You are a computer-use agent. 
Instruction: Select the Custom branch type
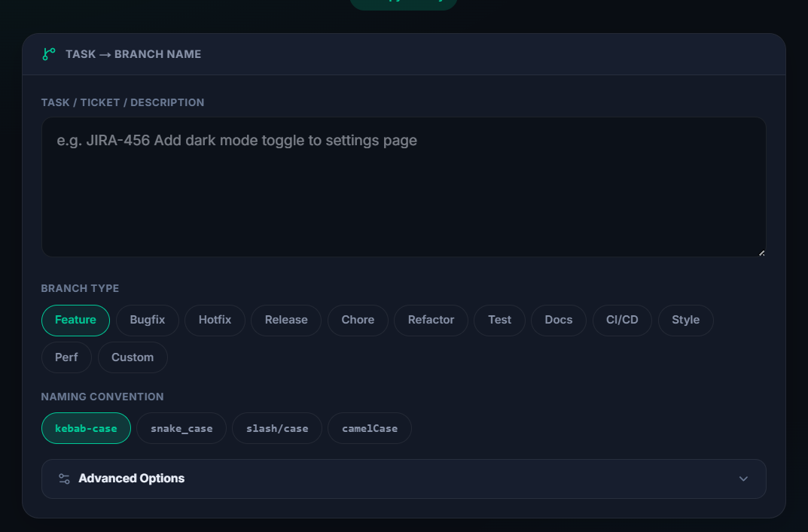[133, 357]
